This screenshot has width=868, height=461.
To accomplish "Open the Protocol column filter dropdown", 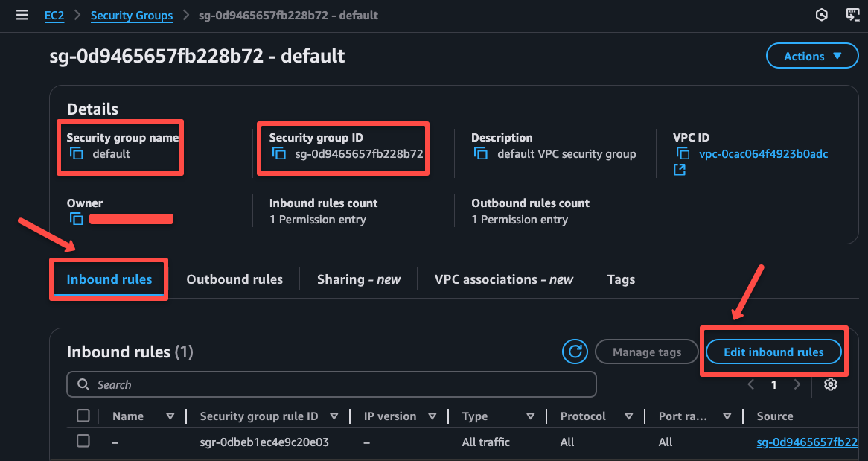I will [x=629, y=416].
